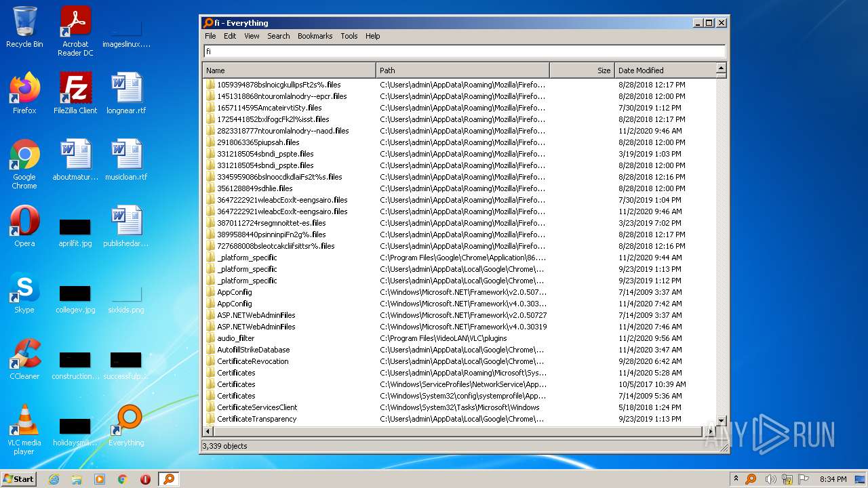Image resolution: width=868 pixels, height=488 pixels.
Task: Open the Google Chrome desktop shortcut
Action: pyautogui.click(x=24, y=165)
